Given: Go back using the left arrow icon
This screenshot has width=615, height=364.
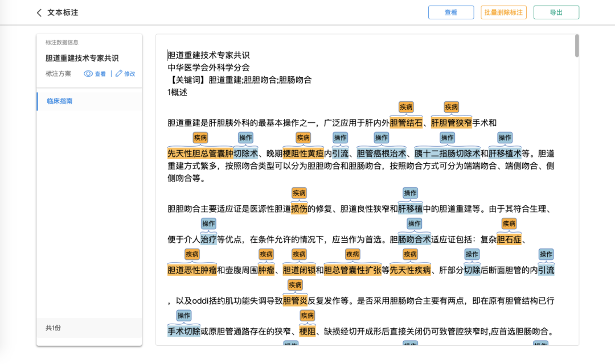Looking at the screenshot, I should pyautogui.click(x=39, y=13).
